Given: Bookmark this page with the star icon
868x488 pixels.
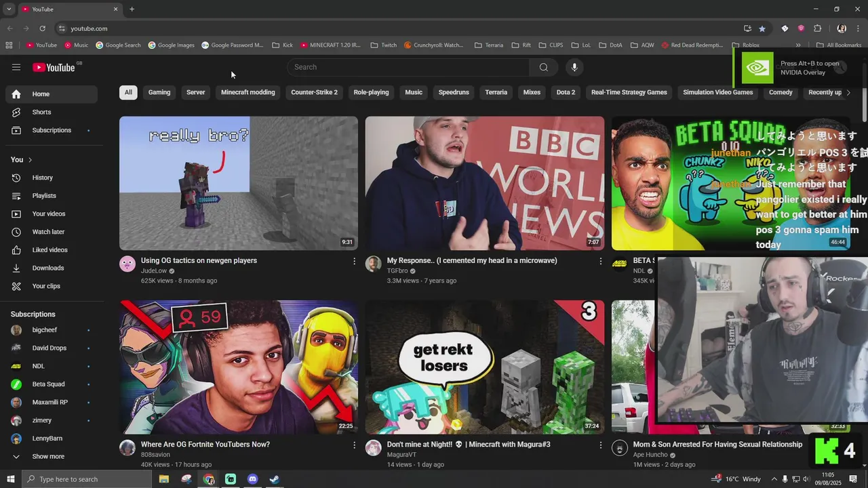Looking at the screenshot, I should [762, 28].
